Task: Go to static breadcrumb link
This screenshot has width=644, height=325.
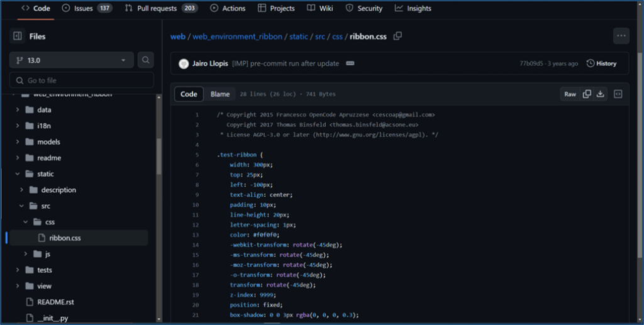Action: pyautogui.click(x=299, y=36)
